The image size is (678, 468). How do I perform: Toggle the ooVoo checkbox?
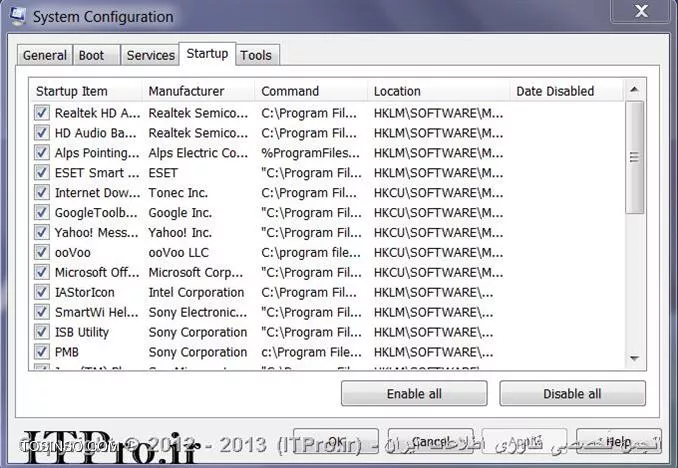click(42, 252)
